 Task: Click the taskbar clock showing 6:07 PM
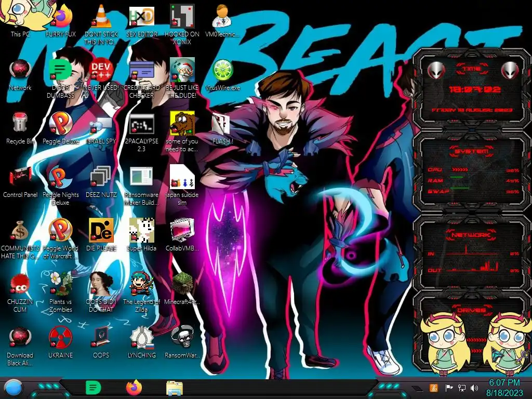pyautogui.click(x=504, y=388)
